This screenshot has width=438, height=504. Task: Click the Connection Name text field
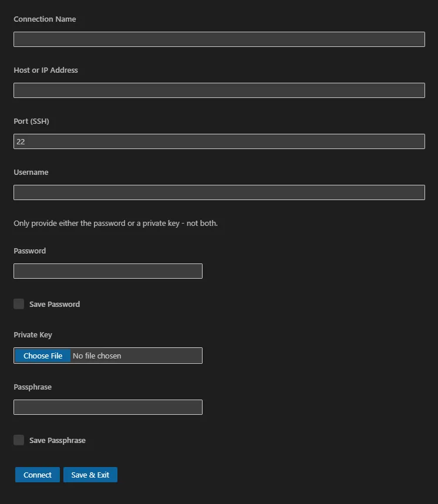point(219,39)
